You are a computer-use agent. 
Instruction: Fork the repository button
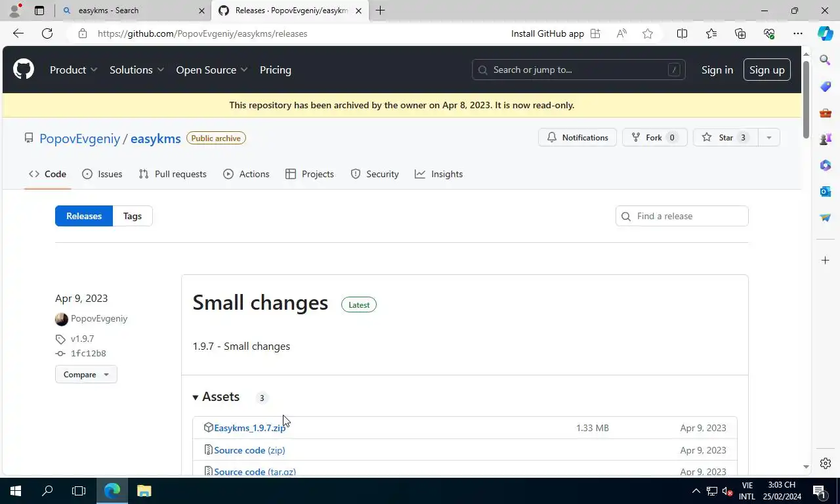(x=655, y=138)
